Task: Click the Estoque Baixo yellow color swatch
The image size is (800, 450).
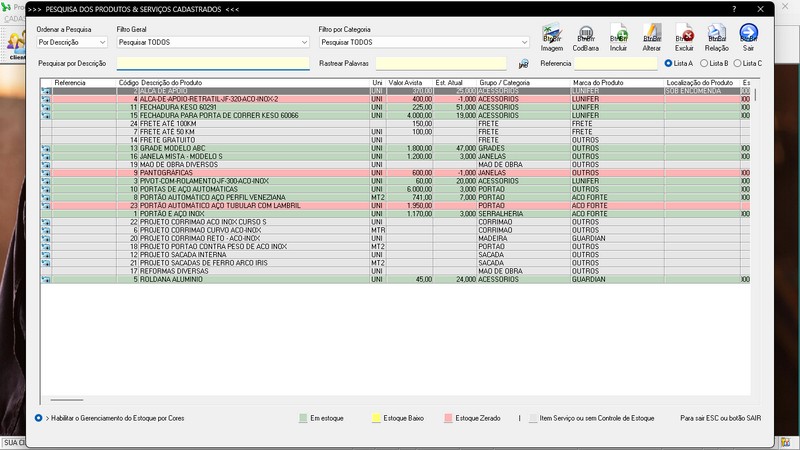Action: (x=376, y=418)
